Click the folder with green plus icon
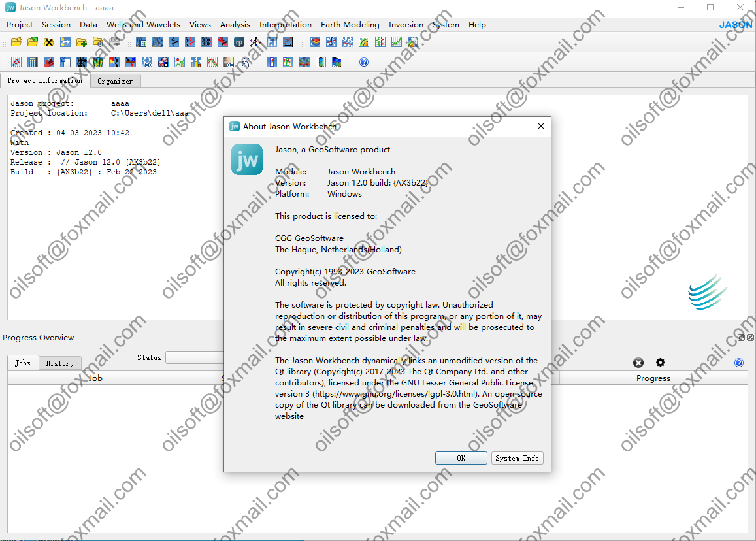The height and width of the screenshot is (541, 756). click(82, 42)
